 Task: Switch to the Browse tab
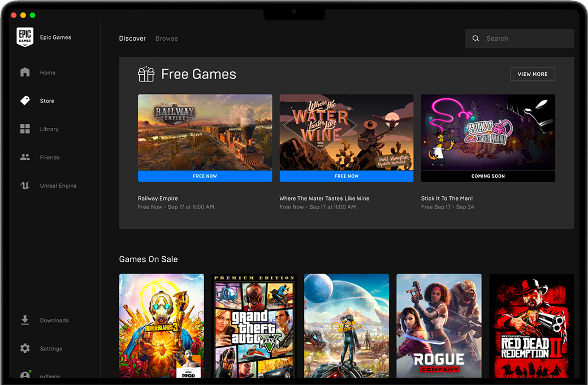coord(166,38)
